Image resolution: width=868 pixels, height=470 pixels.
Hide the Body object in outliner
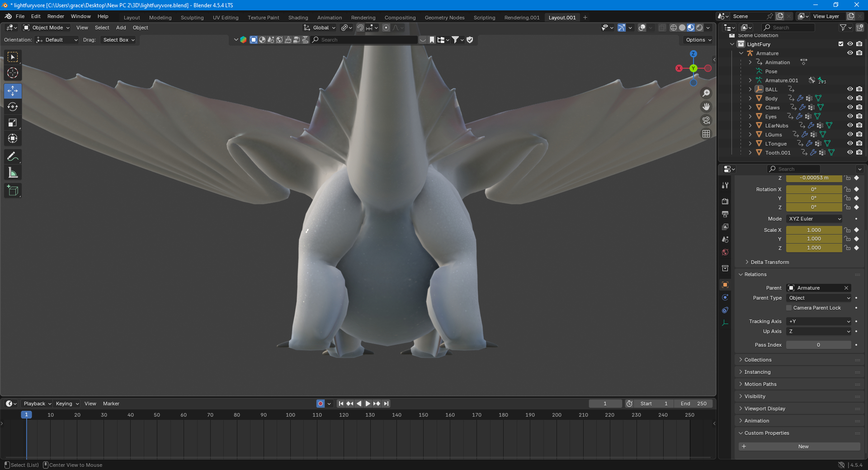(x=850, y=98)
